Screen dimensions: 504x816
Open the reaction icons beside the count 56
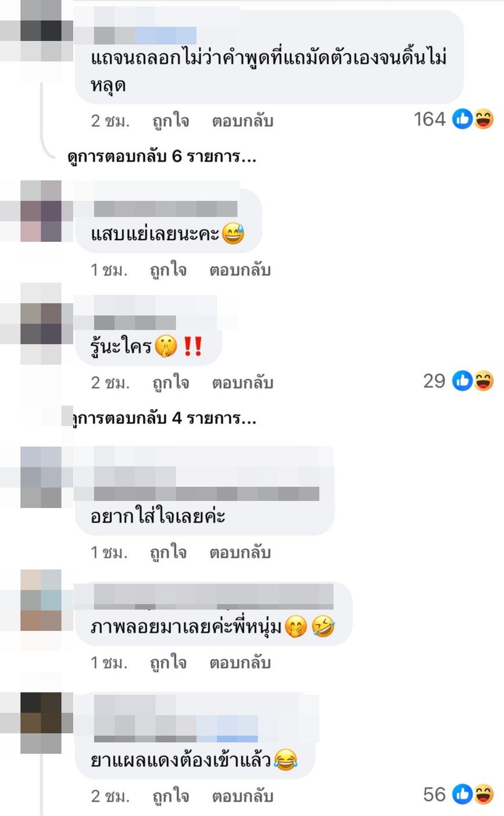473,794
